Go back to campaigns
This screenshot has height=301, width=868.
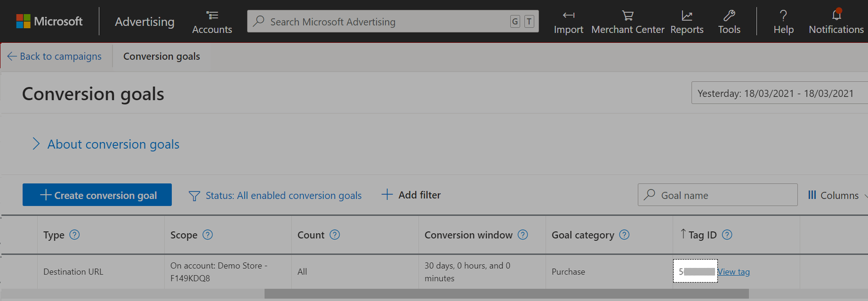coord(54,56)
